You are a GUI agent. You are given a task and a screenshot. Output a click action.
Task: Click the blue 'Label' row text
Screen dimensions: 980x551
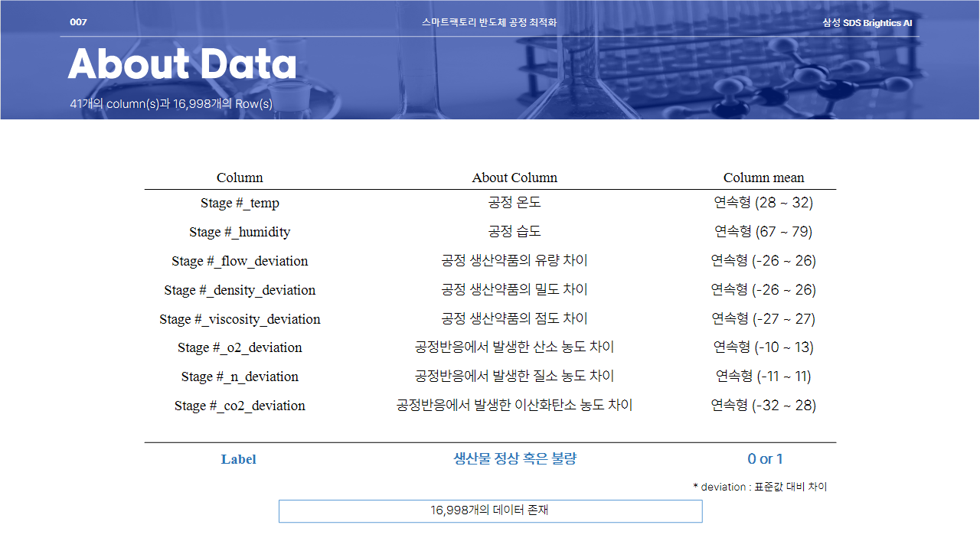click(x=239, y=459)
